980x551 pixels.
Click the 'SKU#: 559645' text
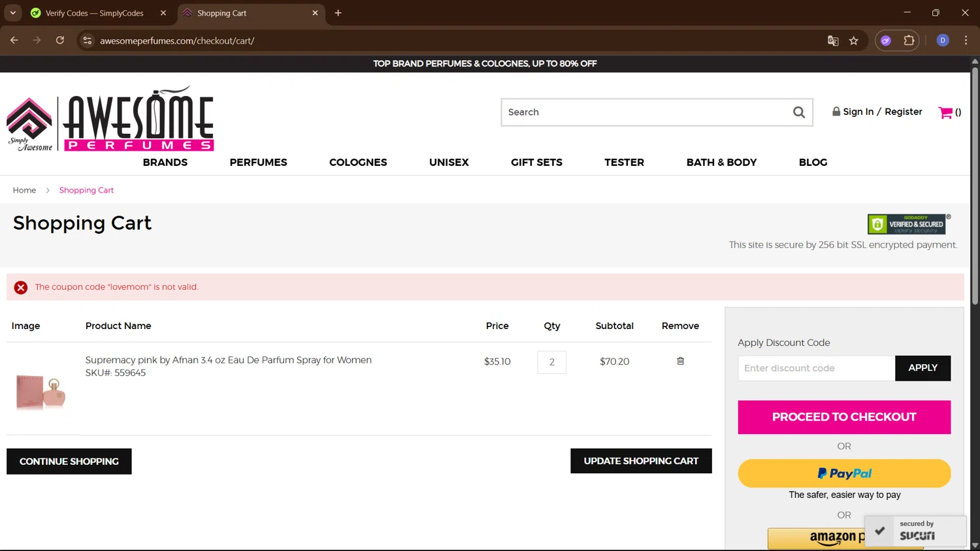116,373
